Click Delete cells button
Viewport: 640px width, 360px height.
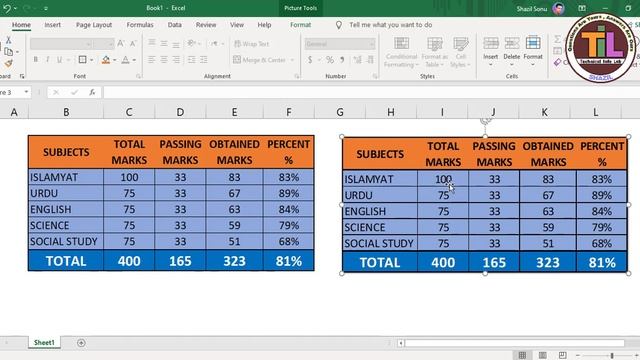click(511, 51)
